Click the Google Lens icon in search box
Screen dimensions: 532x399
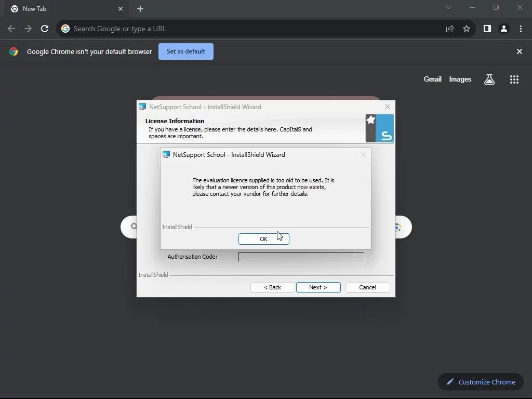pyautogui.click(x=398, y=227)
